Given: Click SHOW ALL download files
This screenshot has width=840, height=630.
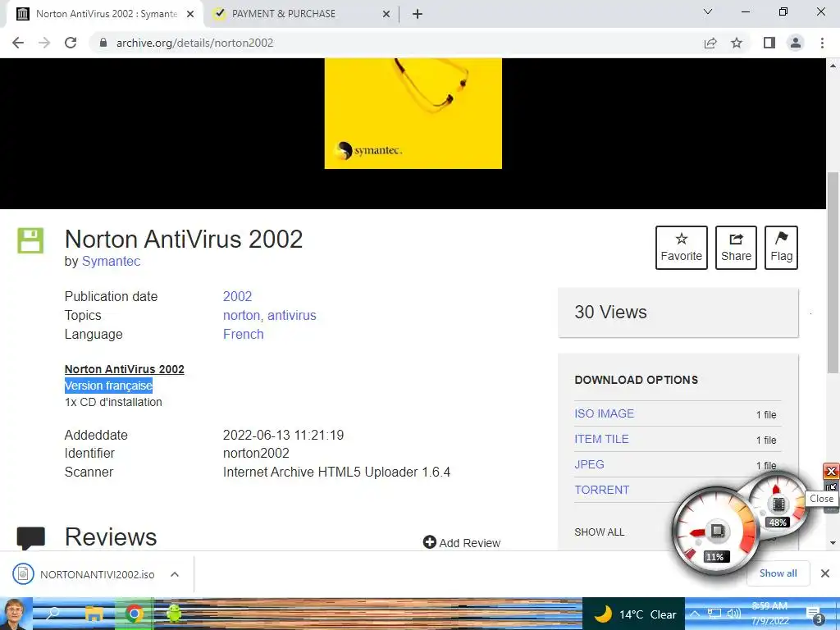Looking at the screenshot, I should click(599, 532).
